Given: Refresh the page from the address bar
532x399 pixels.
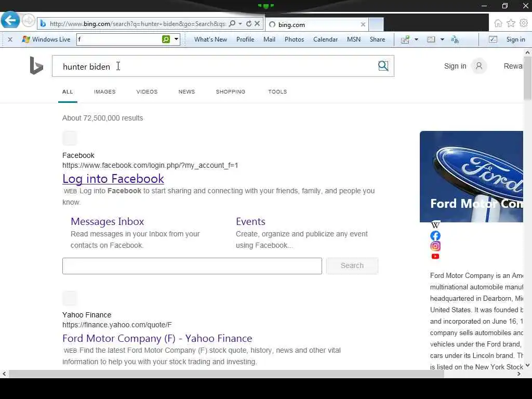Looking at the screenshot, I should [249, 24].
